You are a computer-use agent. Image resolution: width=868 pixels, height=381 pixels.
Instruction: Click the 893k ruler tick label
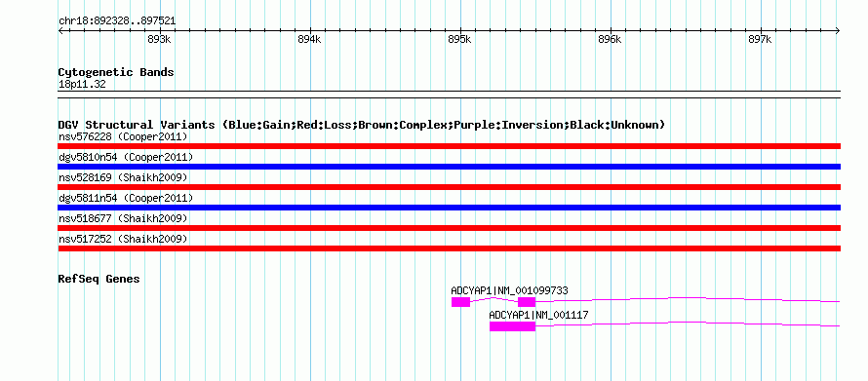click(x=159, y=39)
